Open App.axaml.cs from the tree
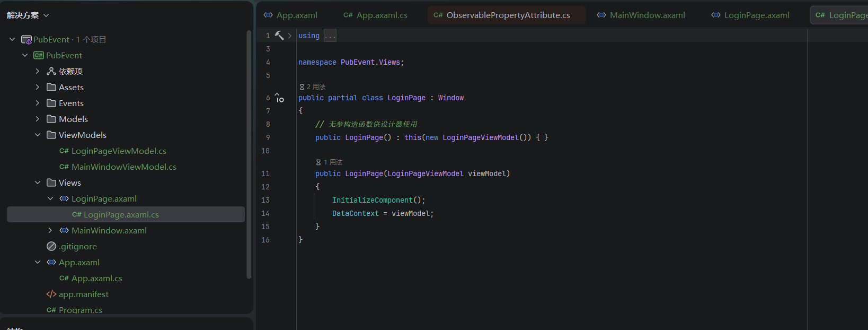This screenshot has height=330, width=868. click(x=97, y=278)
